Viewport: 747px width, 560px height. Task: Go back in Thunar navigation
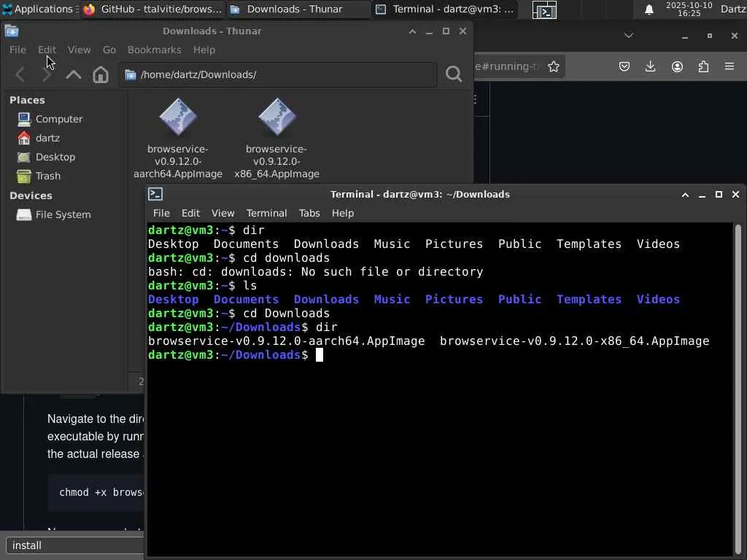(20, 75)
